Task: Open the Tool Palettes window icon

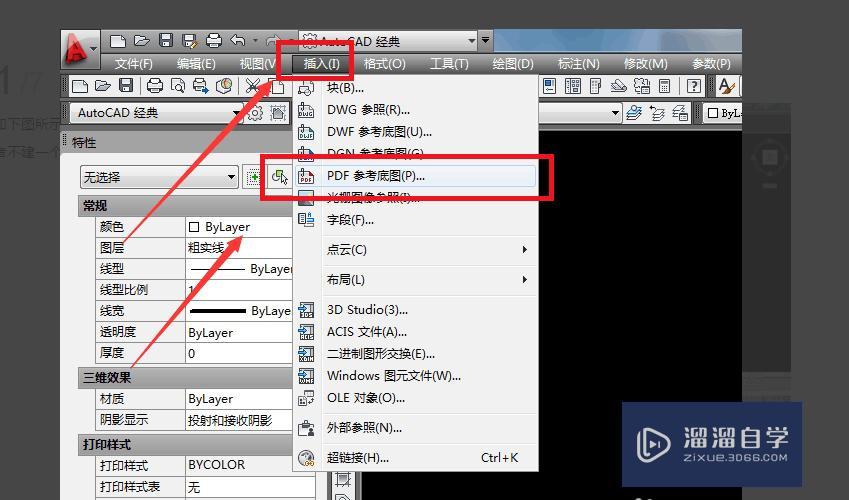Action: tap(595, 86)
